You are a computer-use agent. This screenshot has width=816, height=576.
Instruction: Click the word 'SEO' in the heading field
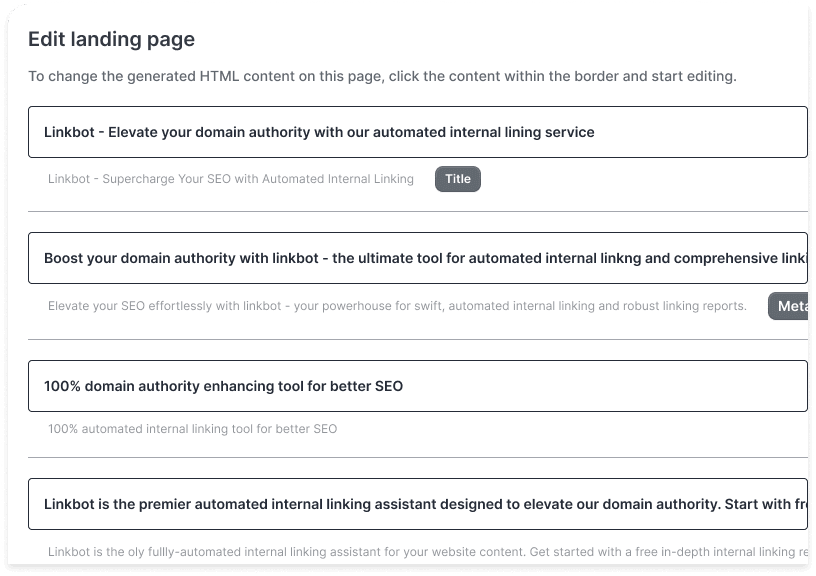pyautogui.click(x=389, y=386)
